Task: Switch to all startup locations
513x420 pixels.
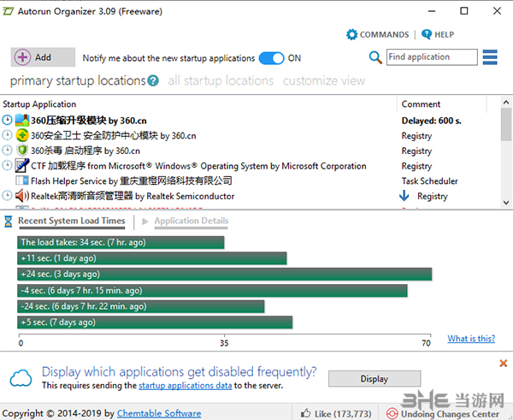Action: tap(221, 80)
